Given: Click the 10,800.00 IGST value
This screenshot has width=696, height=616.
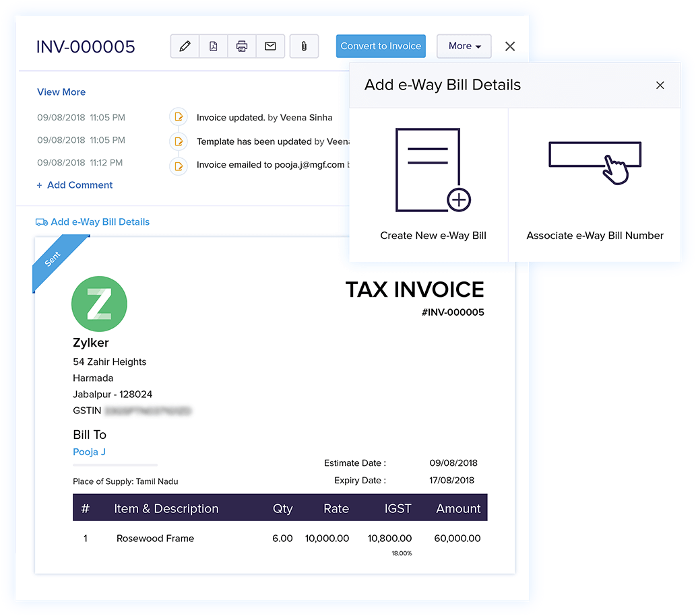Looking at the screenshot, I should (389, 539).
